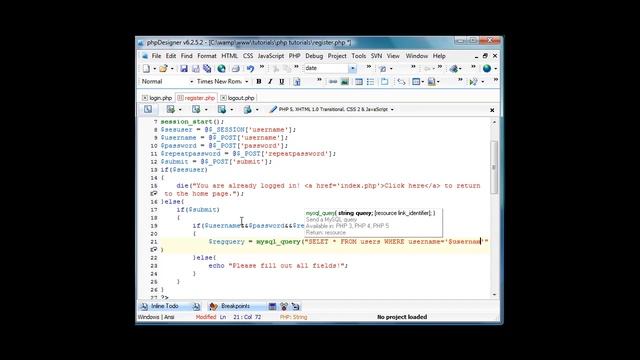
Task: Create a new file with toolbar icon
Action: (x=146, y=69)
